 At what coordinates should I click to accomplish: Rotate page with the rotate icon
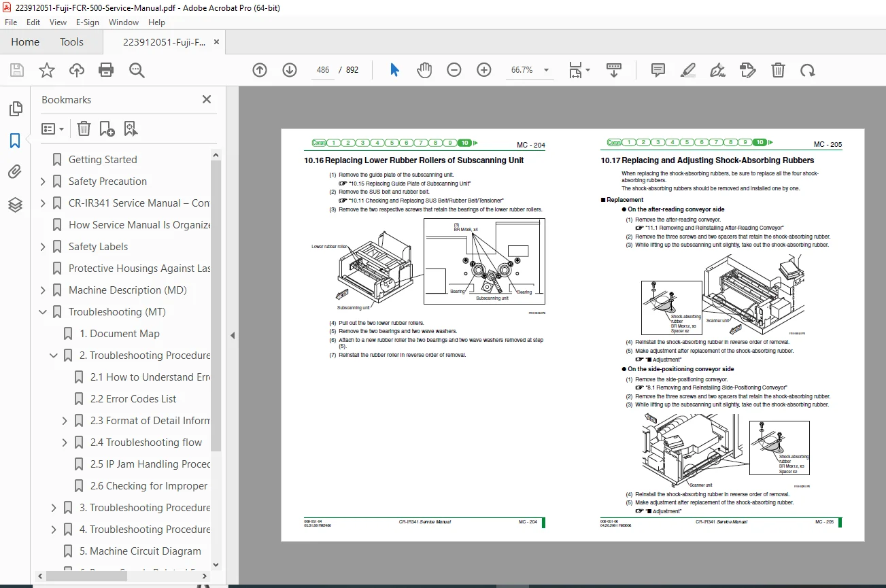[807, 70]
